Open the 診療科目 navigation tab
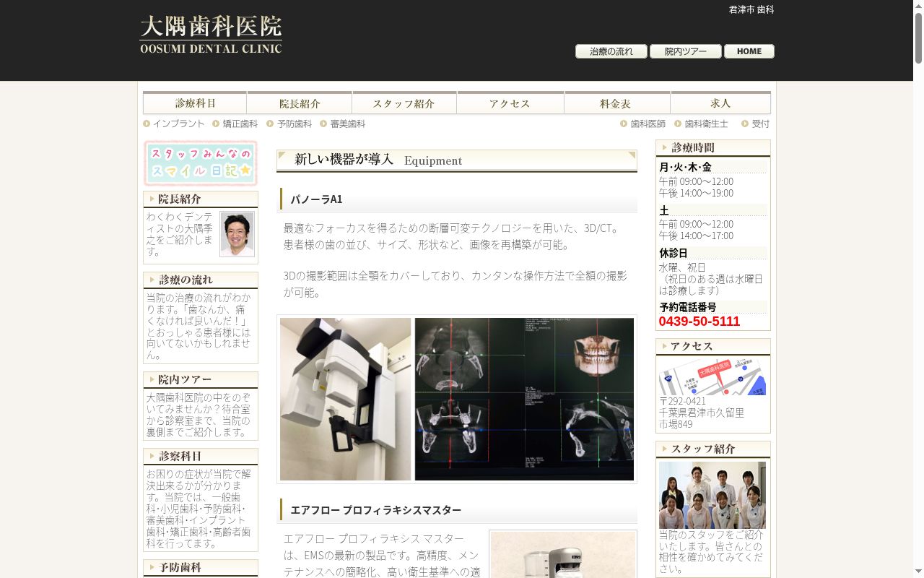 coord(195,103)
